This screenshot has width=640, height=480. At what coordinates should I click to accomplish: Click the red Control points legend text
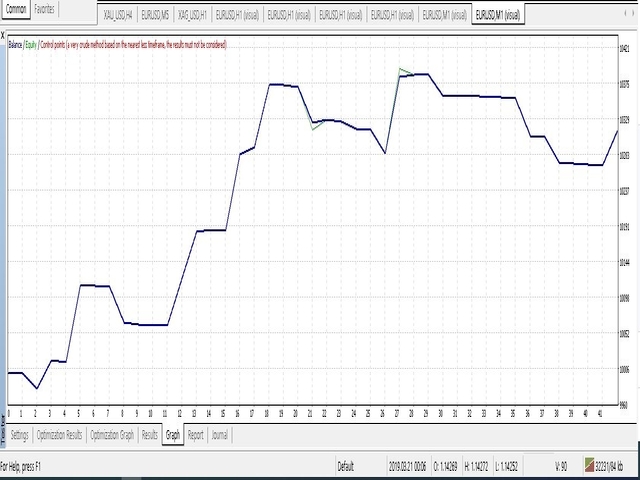pos(133,45)
